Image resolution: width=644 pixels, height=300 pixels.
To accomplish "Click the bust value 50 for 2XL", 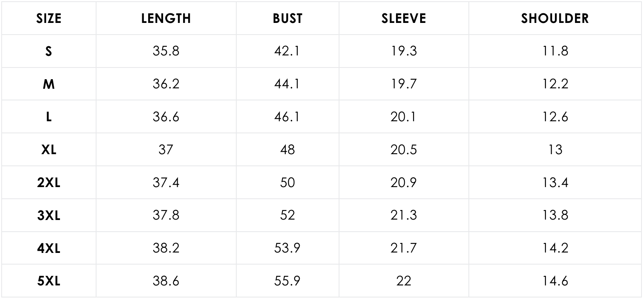I will [287, 182].
